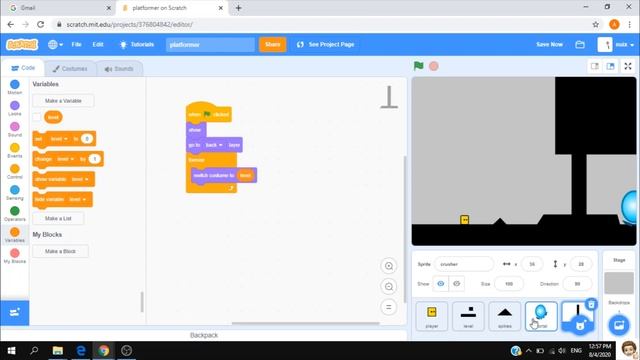This screenshot has width=640, height=360.
Task: Click the sprite name field
Action: pos(464,264)
